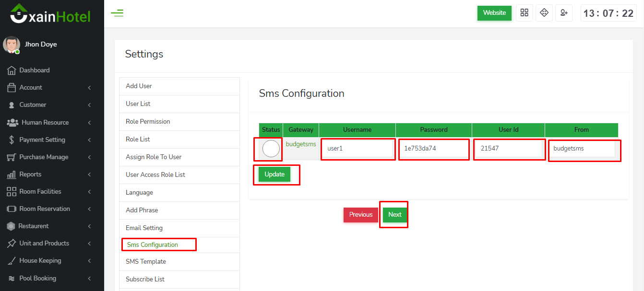Click the add user icon in header
Image resolution: width=644 pixels, height=291 pixels.
click(x=564, y=13)
